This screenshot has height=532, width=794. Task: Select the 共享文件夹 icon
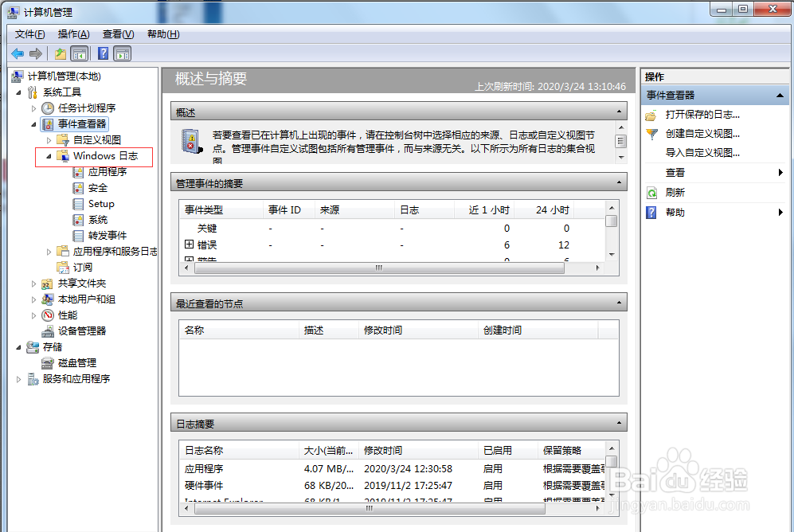click(x=48, y=284)
